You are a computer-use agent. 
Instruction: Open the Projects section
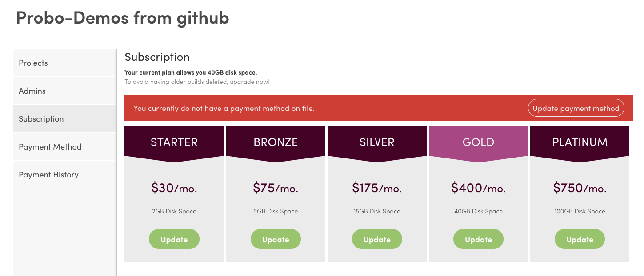pyautogui.click(x=33, y=63)
